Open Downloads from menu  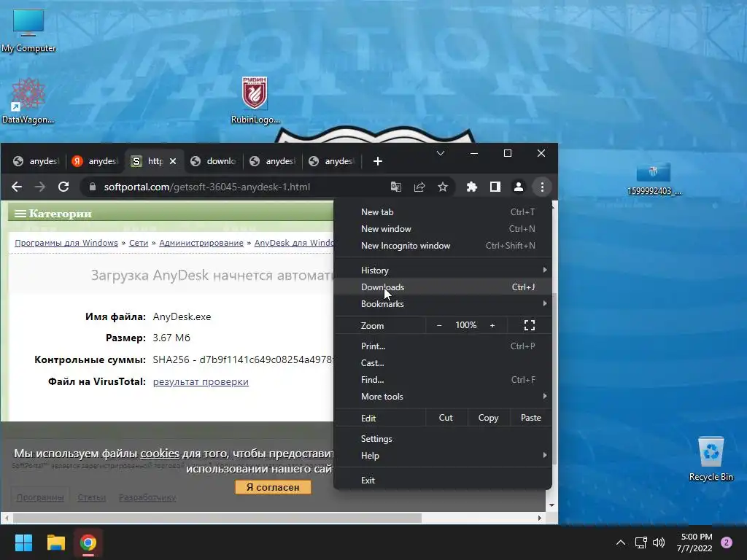point(443,287)
